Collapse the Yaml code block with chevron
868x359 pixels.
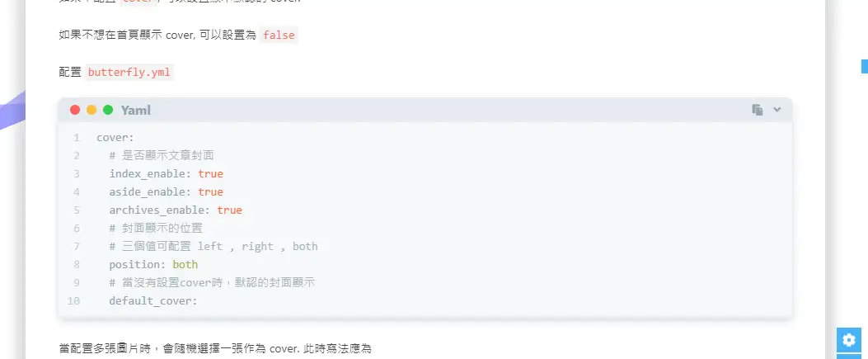777,110
